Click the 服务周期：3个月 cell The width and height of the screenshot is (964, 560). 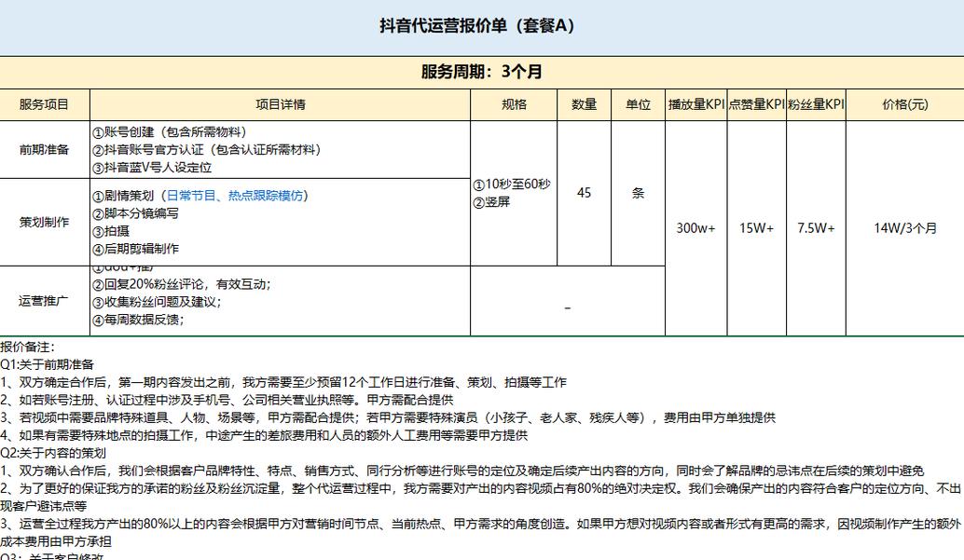[481, 72]
